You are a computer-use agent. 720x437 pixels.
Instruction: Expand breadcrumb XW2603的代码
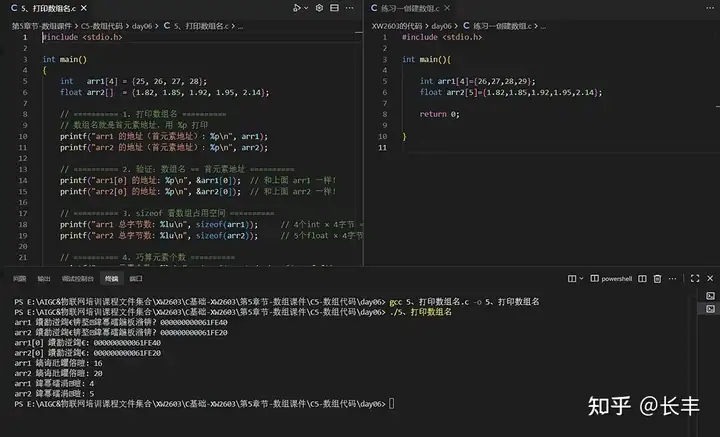(x=397, y=26)
